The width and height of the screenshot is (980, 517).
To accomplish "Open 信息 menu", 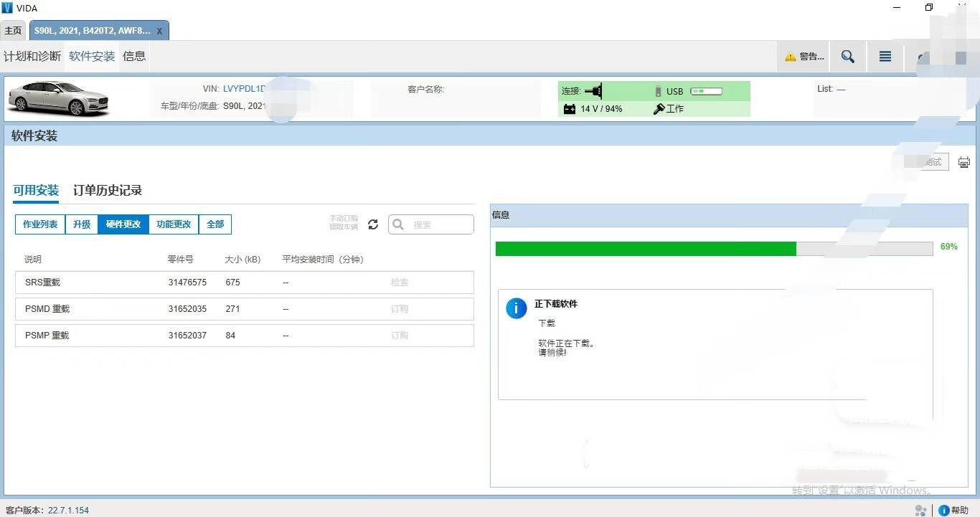I will (134, 56).
